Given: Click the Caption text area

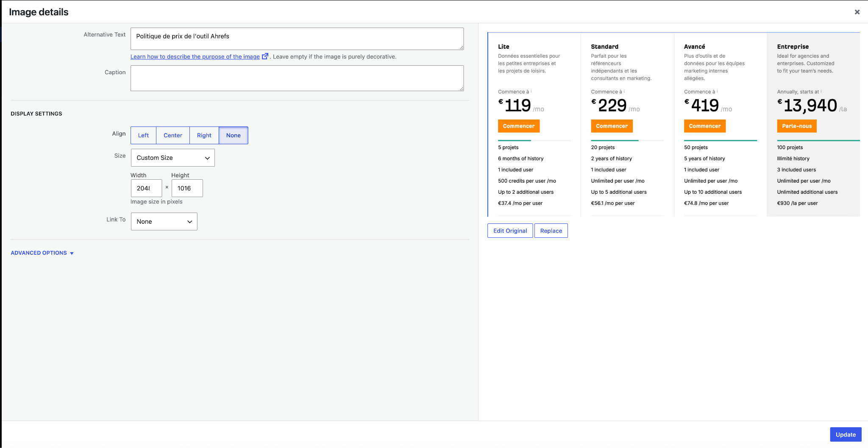Looking at the screenshot, I should click(x=297, y=78).
